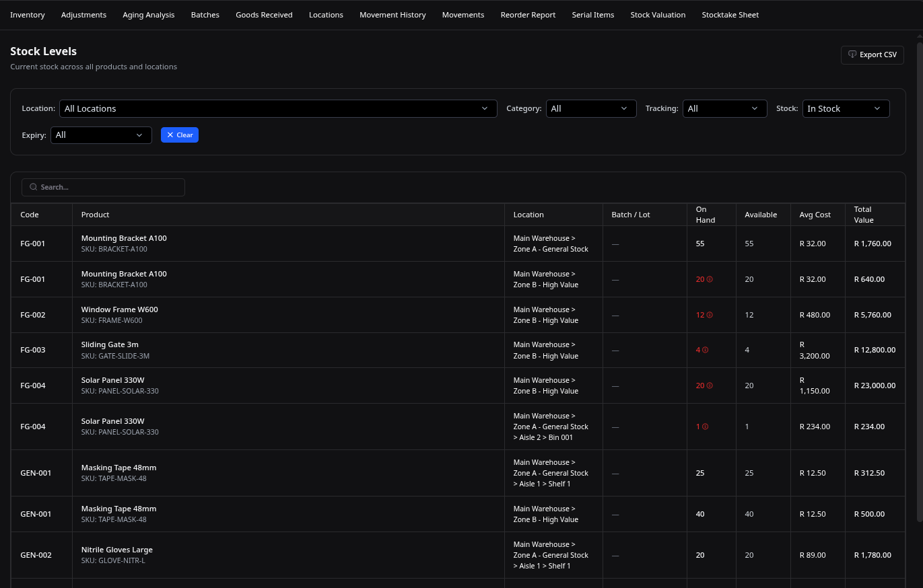Open the Stock filter showing In Stock
The image size is (923, 588).
[846, 108]
